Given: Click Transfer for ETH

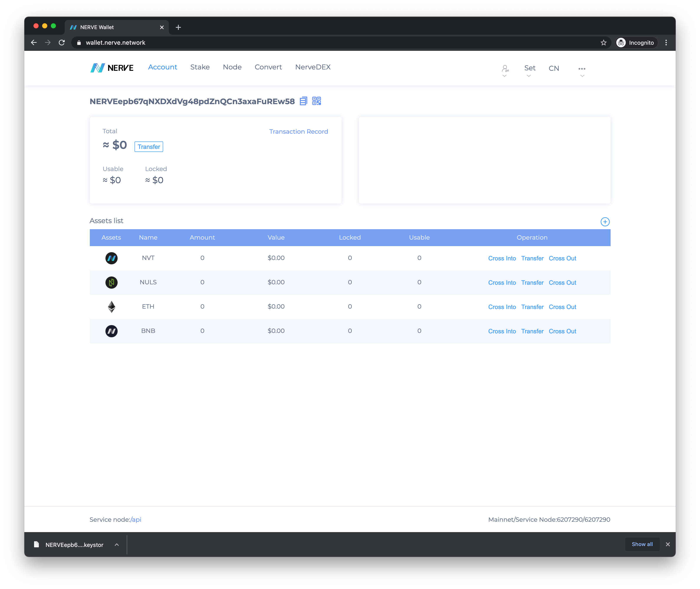Looking at the screenshot, I should pyautogui.click(x=532, y=307).
